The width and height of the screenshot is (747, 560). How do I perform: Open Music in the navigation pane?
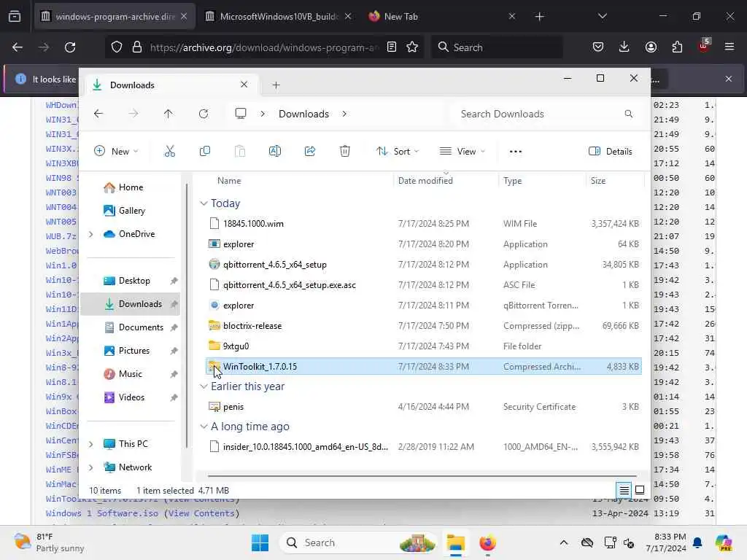click(x=130, y=374)
